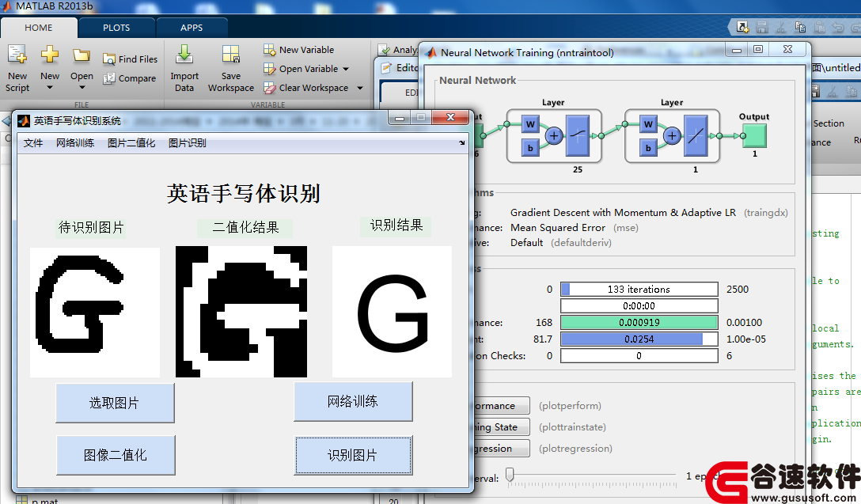861x504 pixels.
Task: Expand the Clear Workspace dropdown arrow
Action: (360, 88)
